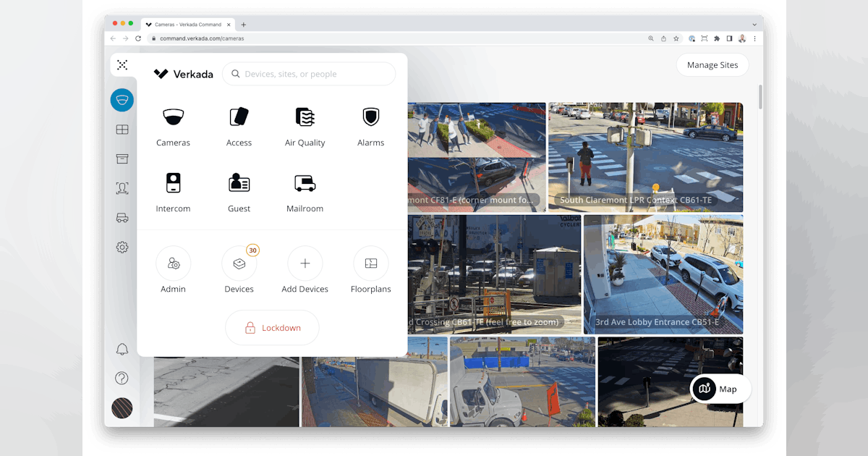
Task: Click the Add Devices plus icon
Action: click(305, 264)
